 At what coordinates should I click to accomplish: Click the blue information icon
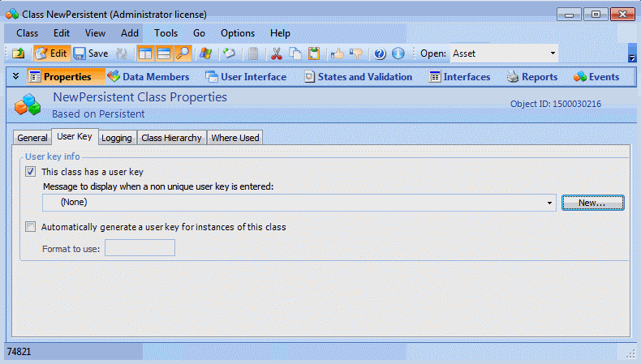point(398,54)
